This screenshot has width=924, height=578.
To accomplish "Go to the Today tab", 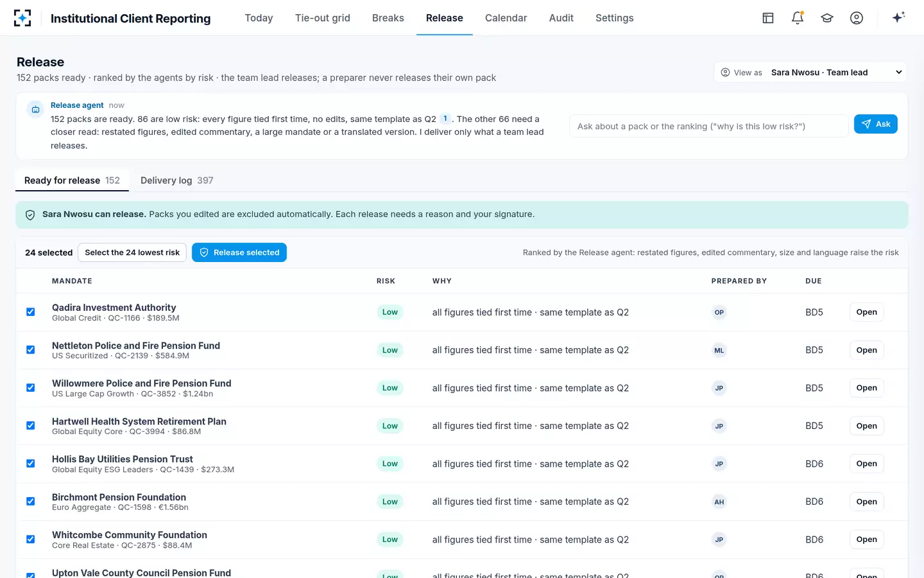I will coord(259,18).
